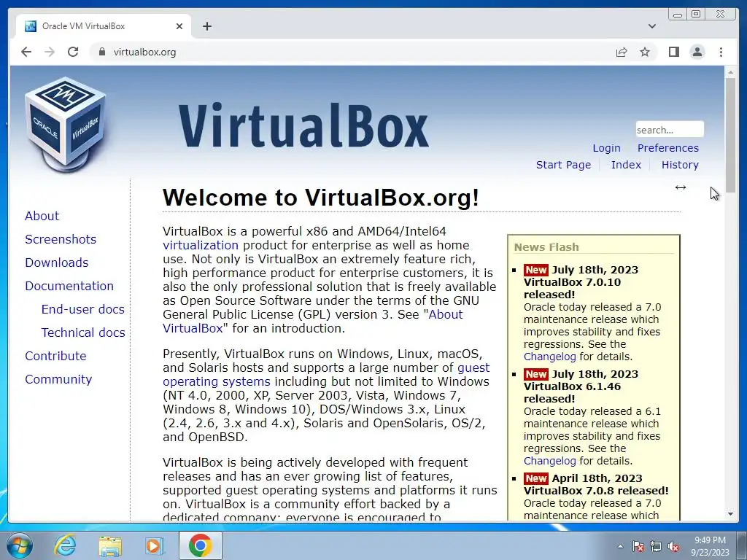Click the Chrome taskbar icon
The width and height of the screenshot is (747, 560).
(x=201, y=545)
